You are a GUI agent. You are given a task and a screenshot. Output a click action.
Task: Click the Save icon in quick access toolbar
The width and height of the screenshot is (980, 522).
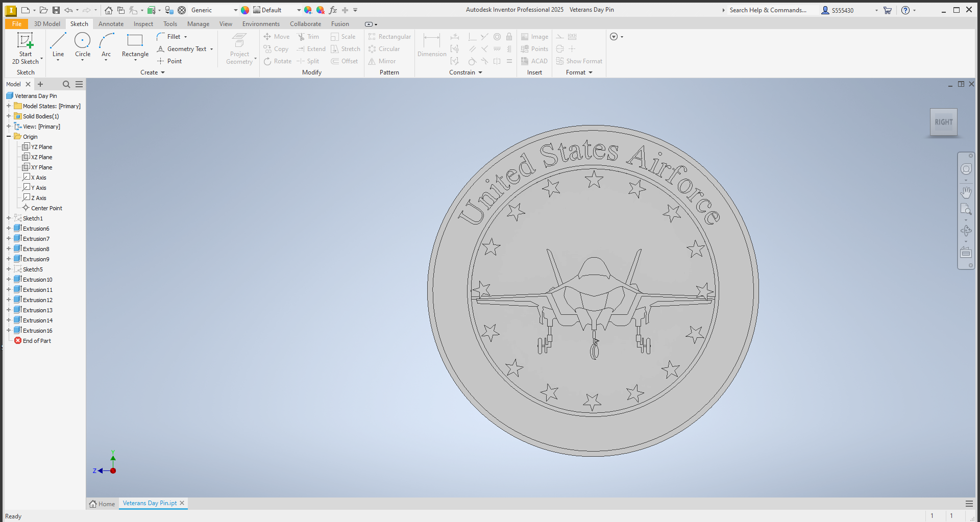pos(56,10)
